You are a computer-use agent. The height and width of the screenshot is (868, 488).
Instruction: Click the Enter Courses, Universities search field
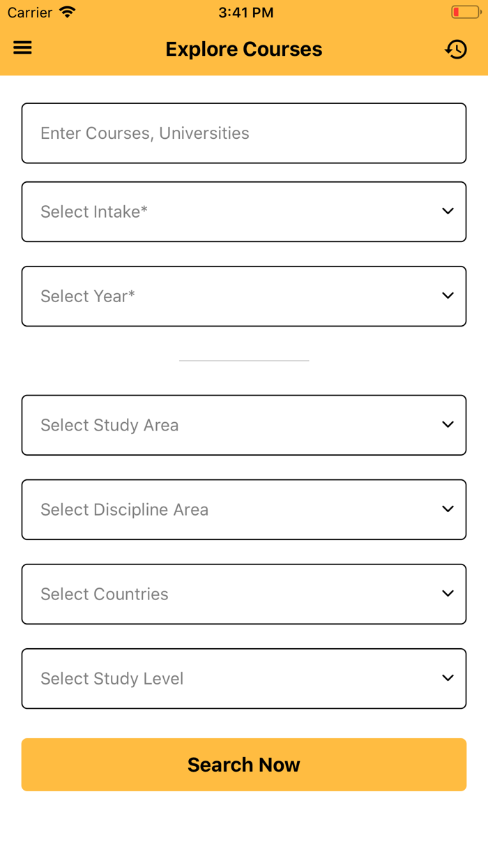tap(244, 133)
